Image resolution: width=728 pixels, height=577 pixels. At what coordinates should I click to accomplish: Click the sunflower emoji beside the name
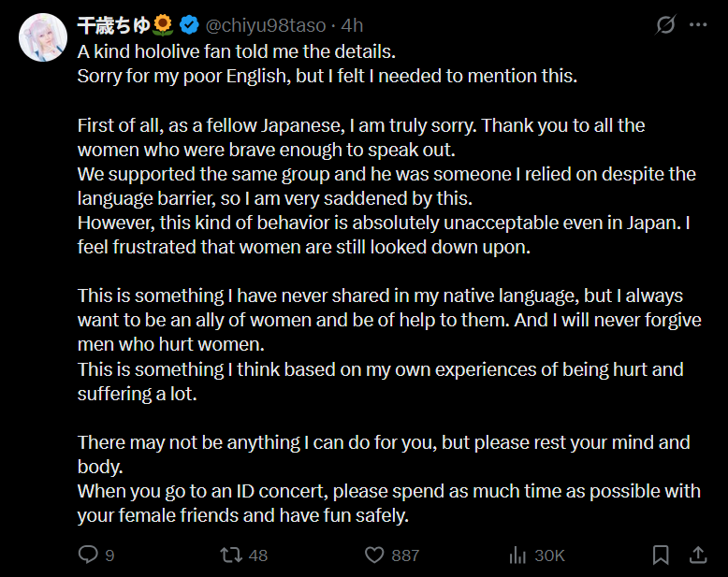click(x=163, y=25)
